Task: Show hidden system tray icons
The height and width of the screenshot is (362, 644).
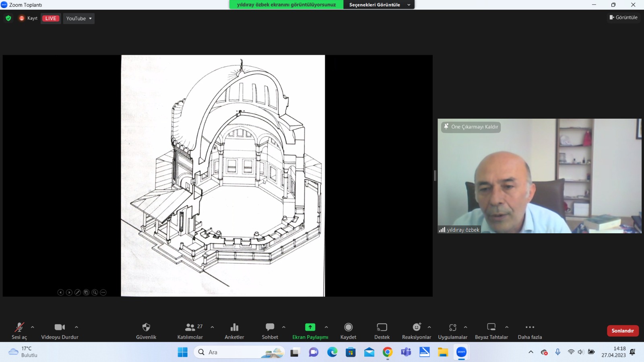Action: click(531, 352)
